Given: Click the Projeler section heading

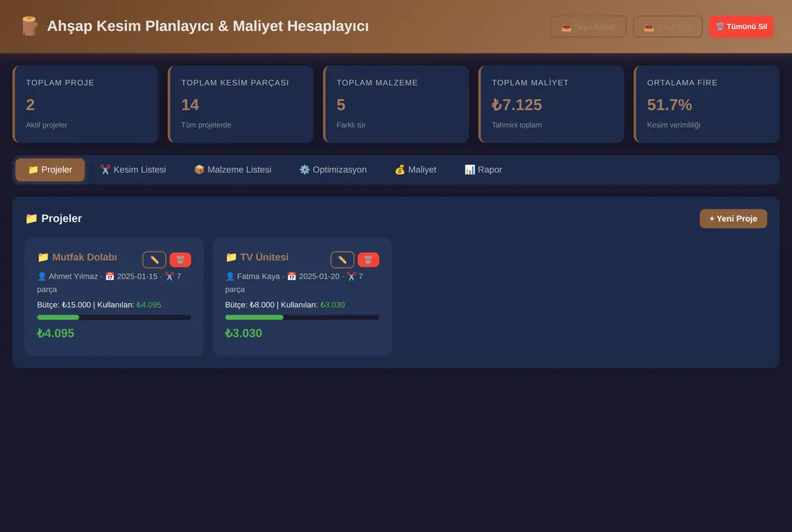Looking at the screenshot, I should pos(53,218).
